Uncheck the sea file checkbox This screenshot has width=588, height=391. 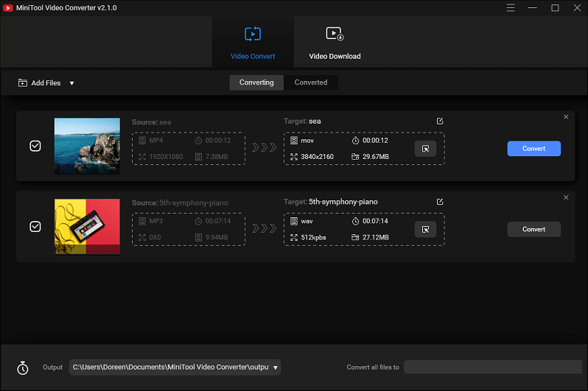click(x=35, y=146)
